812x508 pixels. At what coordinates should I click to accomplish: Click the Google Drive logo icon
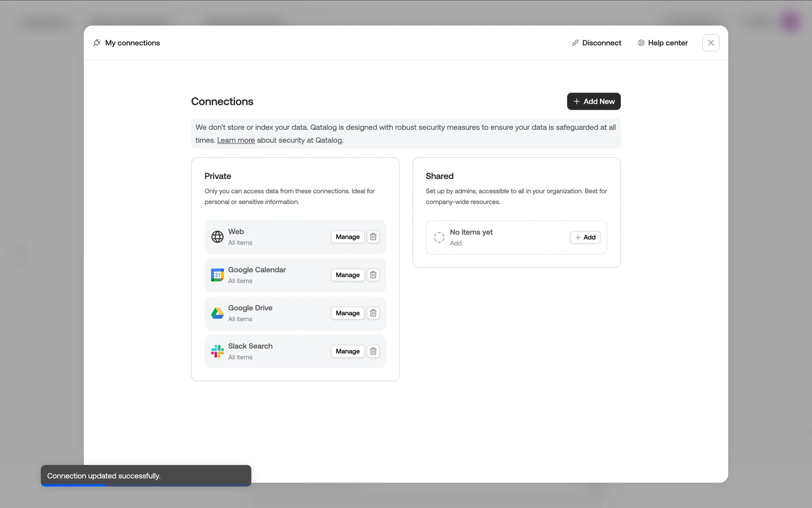click(x=217, y=313)
